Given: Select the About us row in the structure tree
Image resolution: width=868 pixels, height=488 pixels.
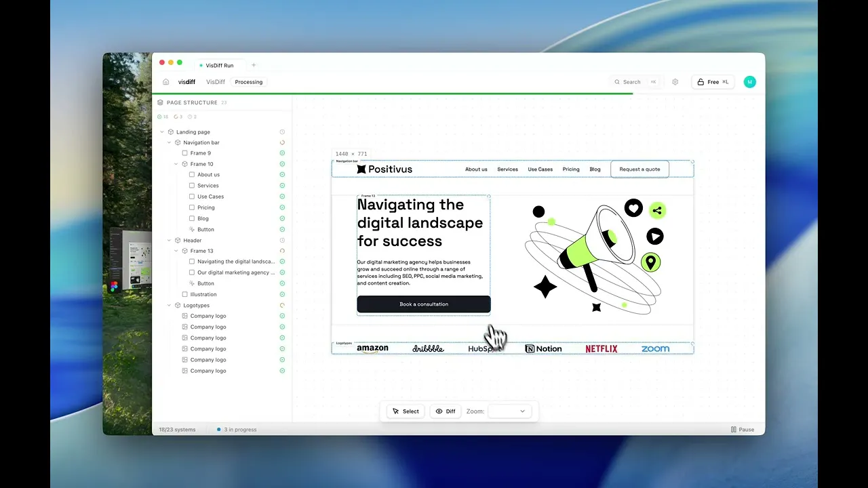Looking at the screenshot, I should click(222, 175).
